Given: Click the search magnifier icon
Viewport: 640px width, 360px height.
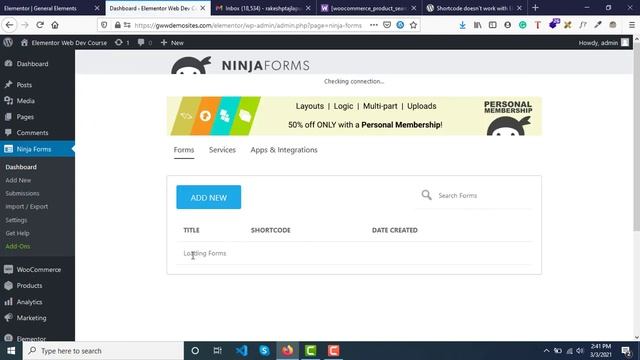Looking at the screenshot, I should tap(426, 195).
